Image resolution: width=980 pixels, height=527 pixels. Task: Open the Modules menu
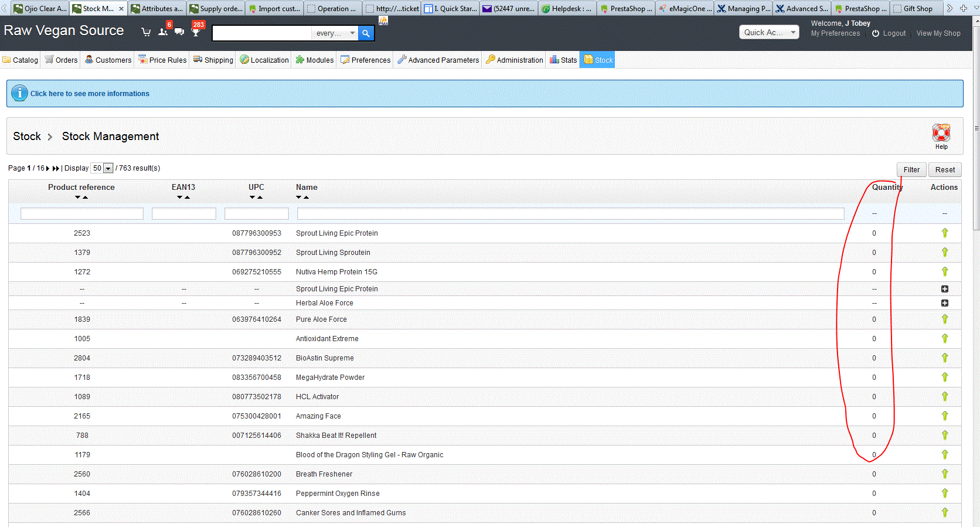[315, 60]
